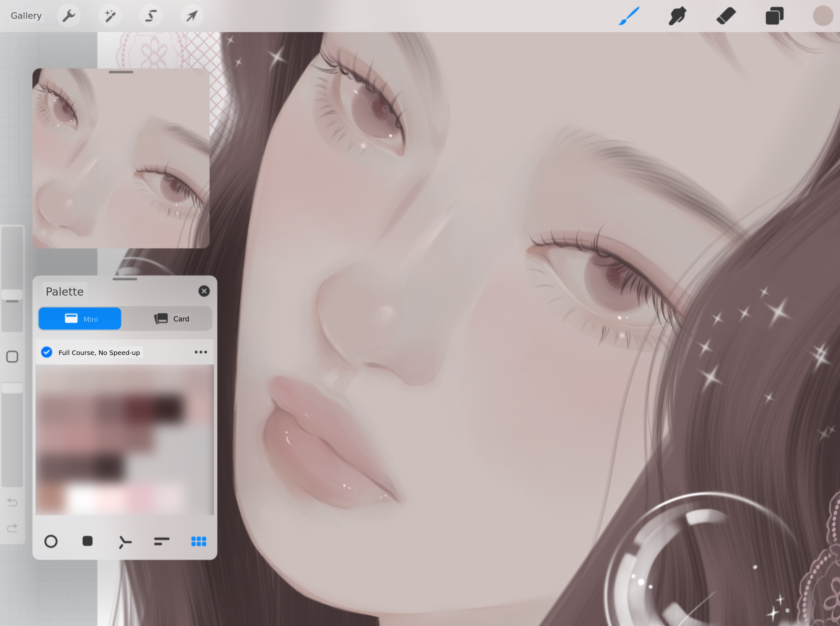Image resolution: width=840 pixels, height=626 pixels.
Task: Switch palette view to Card
Action: (171, 319)
